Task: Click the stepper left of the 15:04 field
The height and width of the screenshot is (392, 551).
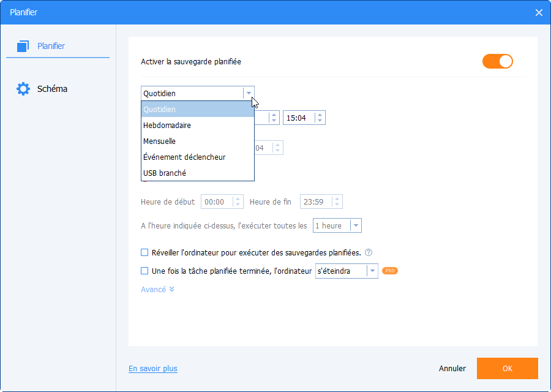Action: point(274,118)
